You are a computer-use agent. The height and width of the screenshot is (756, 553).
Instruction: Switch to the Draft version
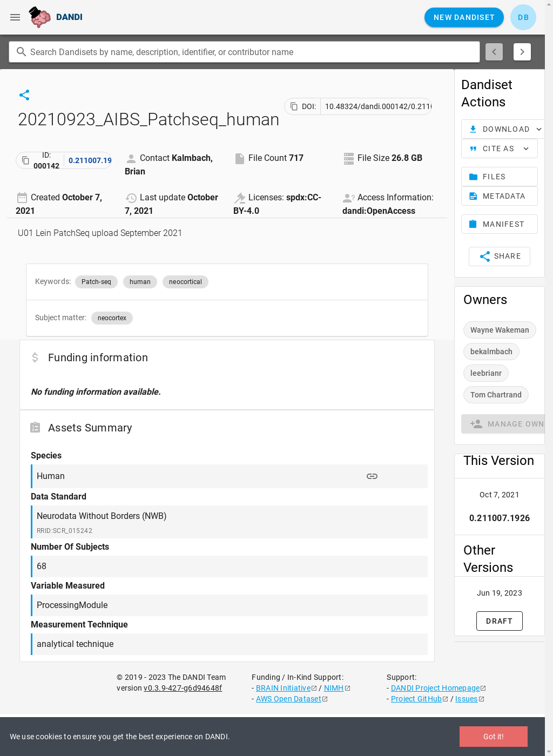point(500,621)
